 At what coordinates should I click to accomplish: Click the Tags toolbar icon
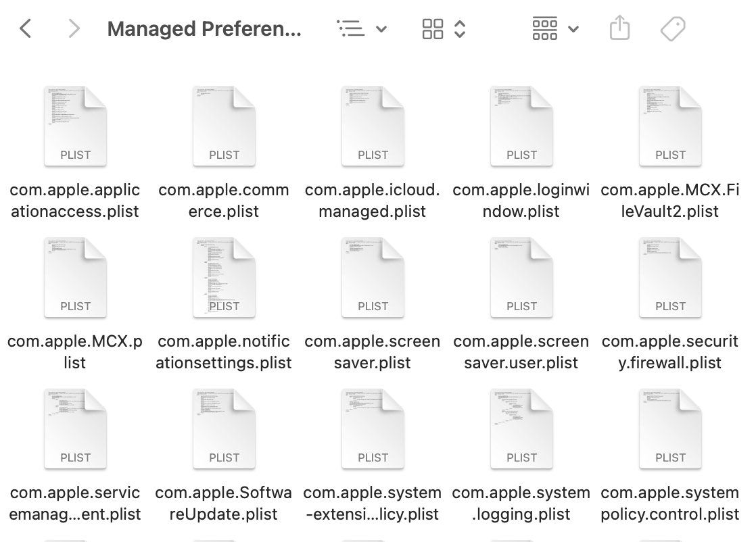(x=673, y=29)
